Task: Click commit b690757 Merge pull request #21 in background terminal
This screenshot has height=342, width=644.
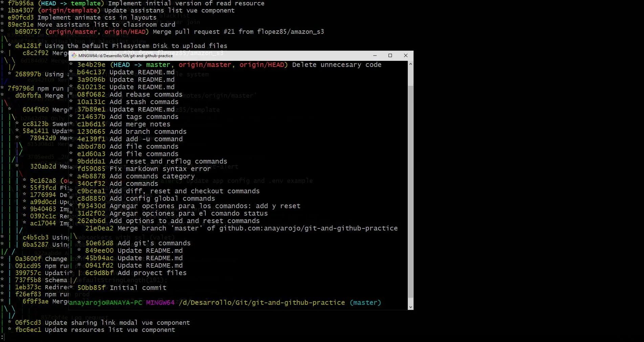Action: click(x=170, y=31)
